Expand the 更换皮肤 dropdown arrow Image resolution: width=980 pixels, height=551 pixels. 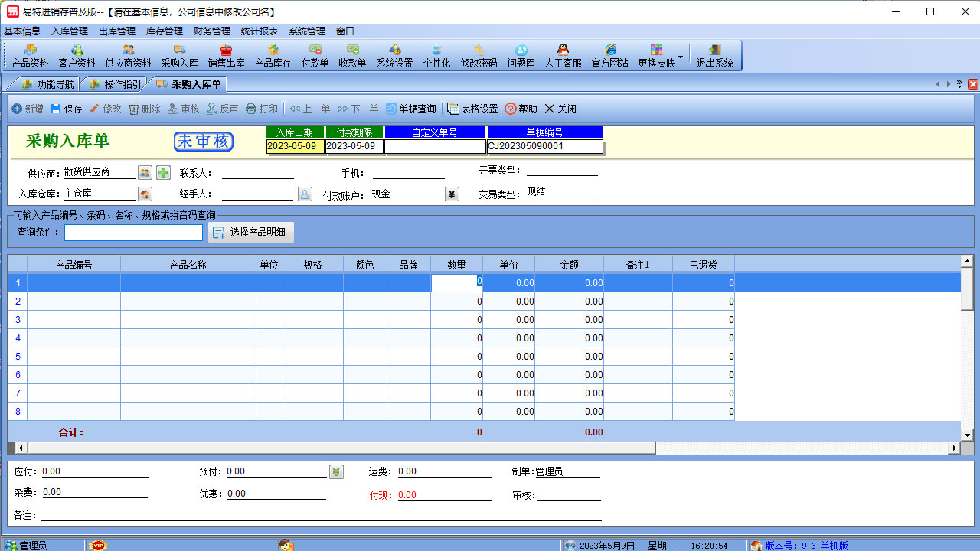[x=681, y=57]
